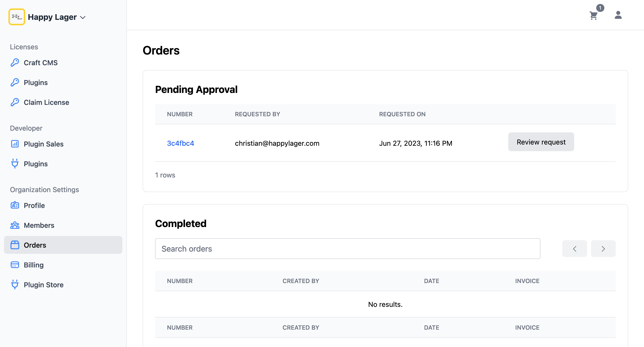Click the key icon beside Craft CMS
Viewport: 644px width, 347px height.
(15, 62)
